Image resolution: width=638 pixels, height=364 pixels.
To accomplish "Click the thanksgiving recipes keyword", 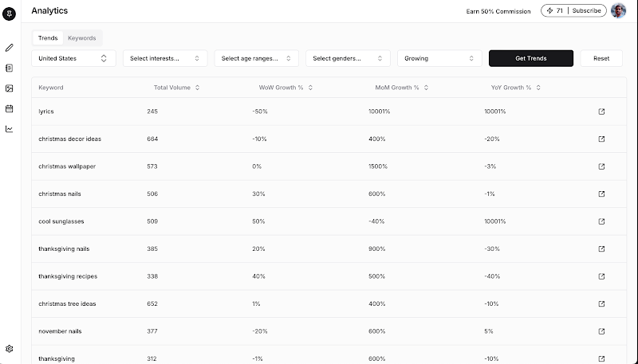I will tap(68, 276).
